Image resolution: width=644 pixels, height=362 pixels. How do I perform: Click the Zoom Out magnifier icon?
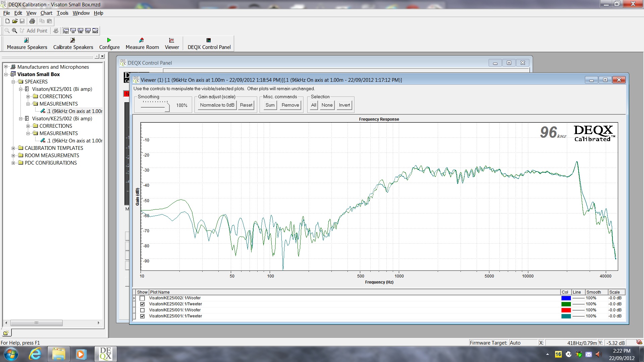pyautogui.click(x=7, y=31)
